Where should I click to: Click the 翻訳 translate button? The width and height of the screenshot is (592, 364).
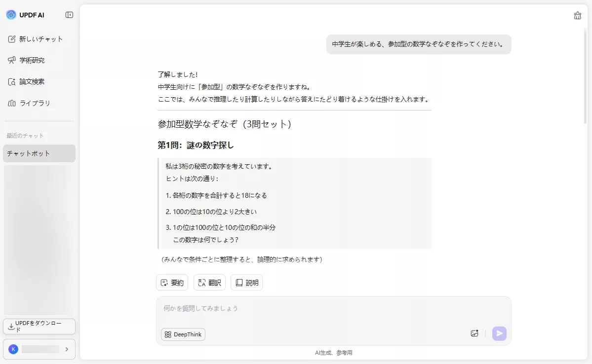coord(209,283)
